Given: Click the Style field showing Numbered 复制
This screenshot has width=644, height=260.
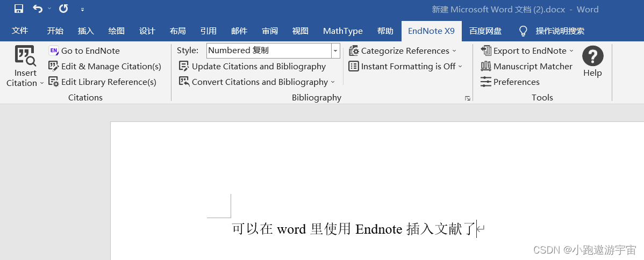Looking at the screenshot, I should pos(269,50).
